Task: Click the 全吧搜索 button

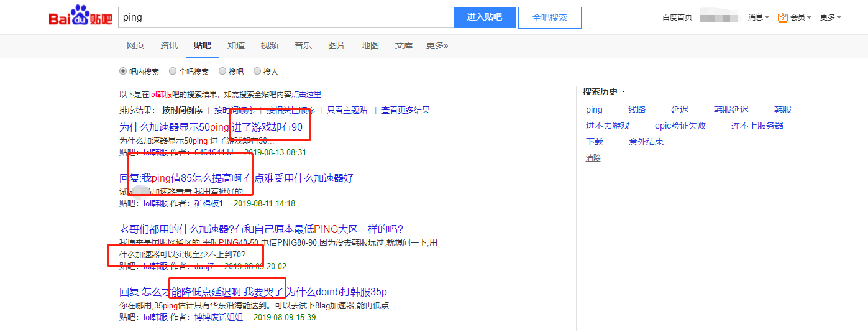Action: (550, 17)
